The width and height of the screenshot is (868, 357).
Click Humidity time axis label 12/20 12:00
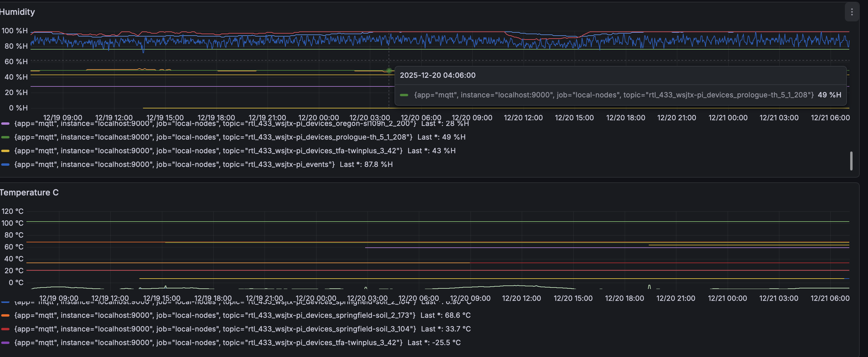click(x=523, y=118)
